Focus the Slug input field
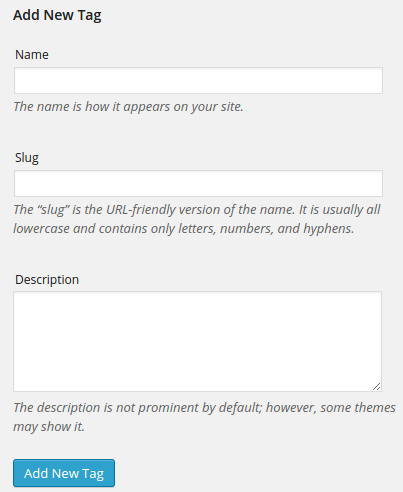The width and height of the screenshot is (403, 492). pyautogui.click(x=198, y=183)
